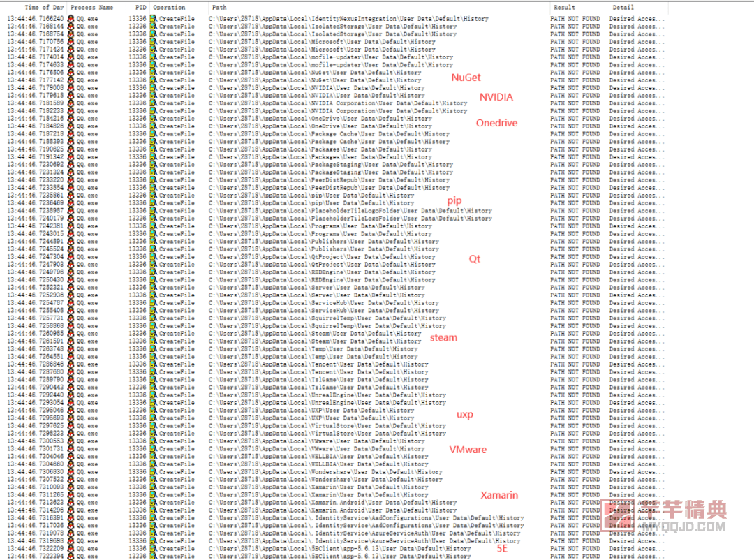Select the QQ process icon at 13:44:46.7177142
Viewport: 754px width, 560px height.
coord(71,80)
